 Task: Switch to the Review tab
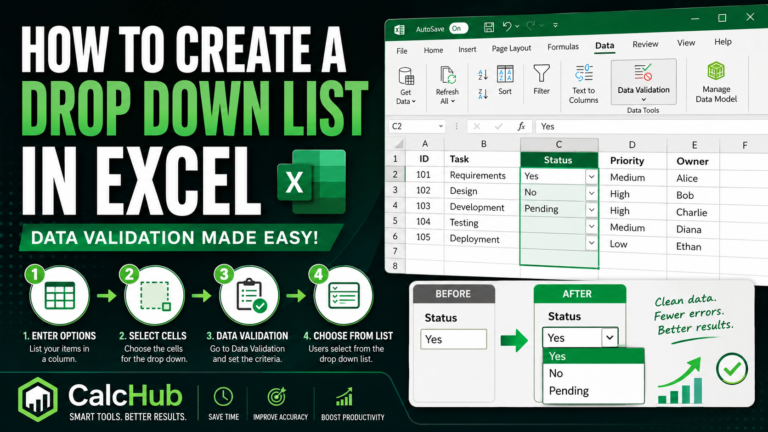pyautogui.click(x=645, y=44)
